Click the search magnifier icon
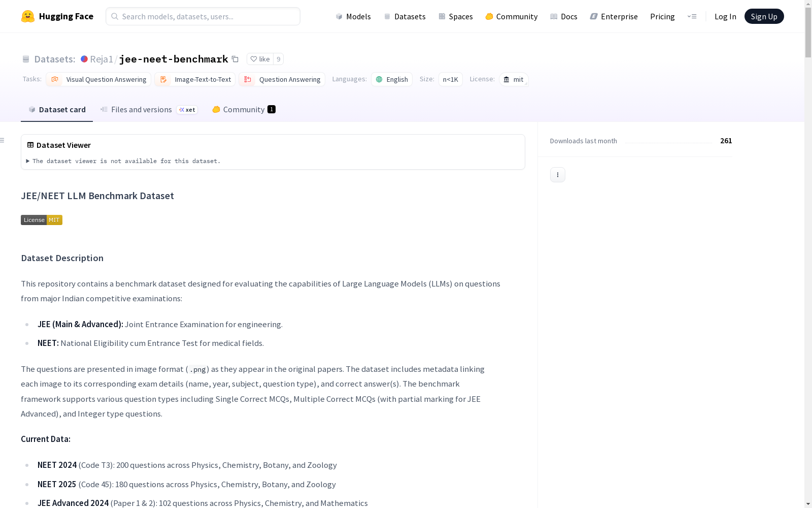The height and width of the screenshot is (508, 812). [x=115, y=16]
